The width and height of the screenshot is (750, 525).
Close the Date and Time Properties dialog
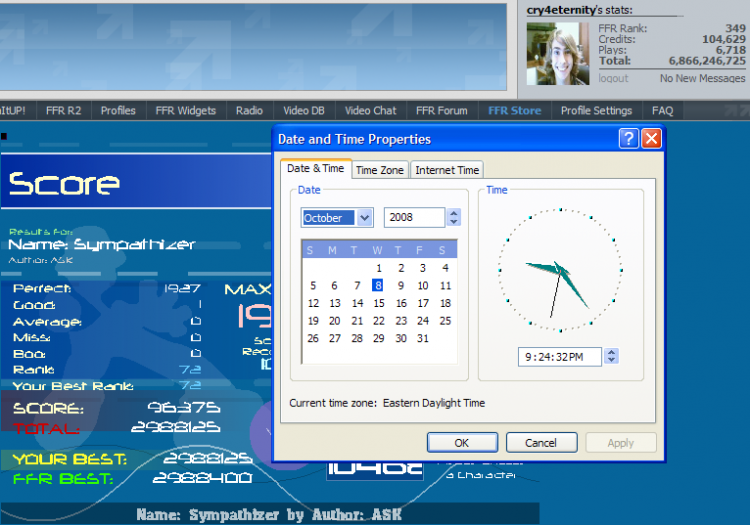pyautogui.click(x=651, y=139)
